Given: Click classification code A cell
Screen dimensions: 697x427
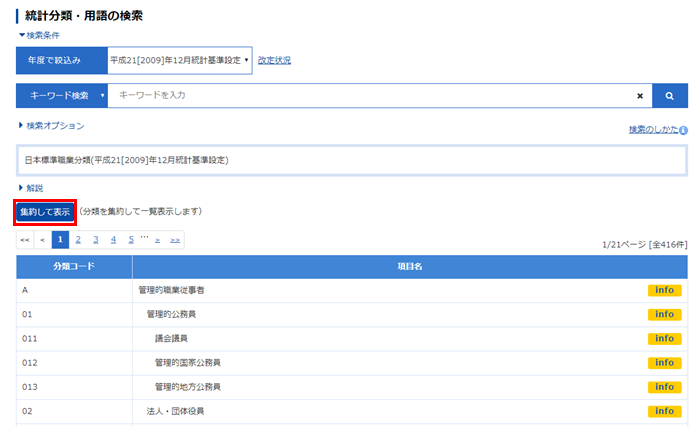Looking at the screenshot, I should (x=74, y=290).
